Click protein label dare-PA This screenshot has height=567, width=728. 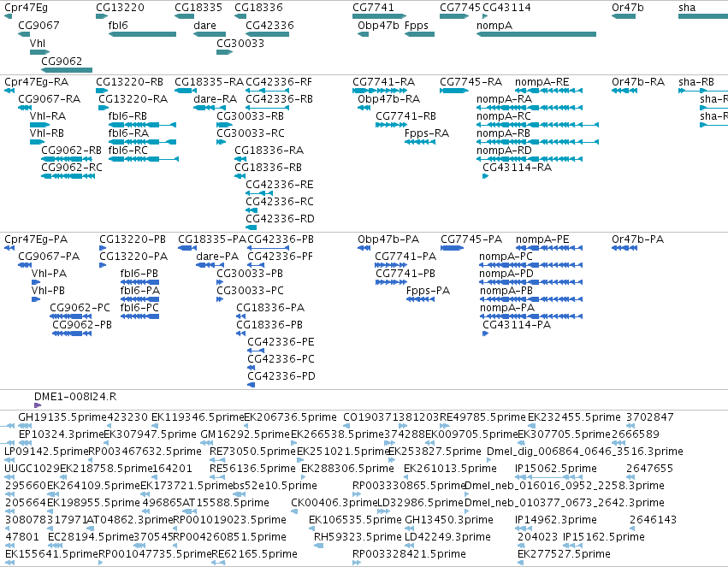(x=216, y=257)
